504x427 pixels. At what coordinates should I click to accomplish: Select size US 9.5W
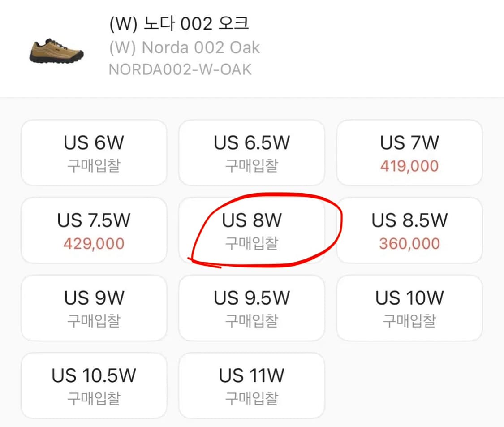click(252, 307)
